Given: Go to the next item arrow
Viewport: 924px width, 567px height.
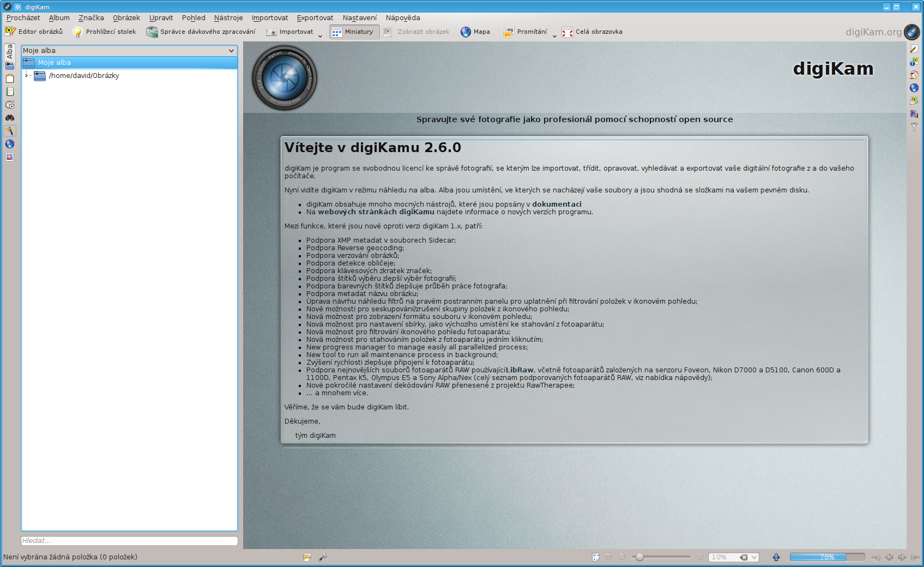Looking at the screenshot, I should coord(902,557).
